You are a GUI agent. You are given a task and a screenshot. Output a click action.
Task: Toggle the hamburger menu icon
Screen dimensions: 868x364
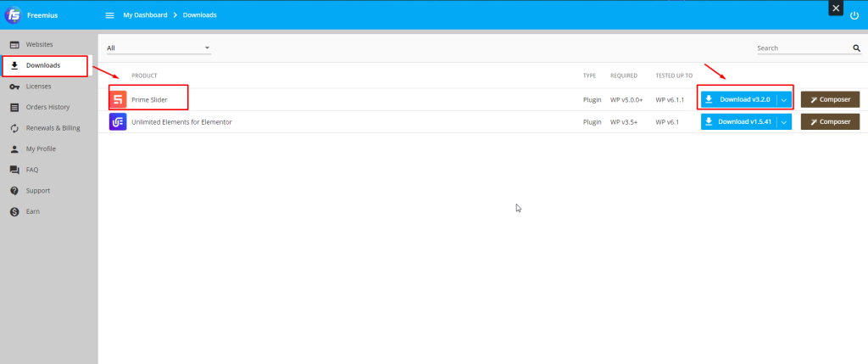[109, 15]
